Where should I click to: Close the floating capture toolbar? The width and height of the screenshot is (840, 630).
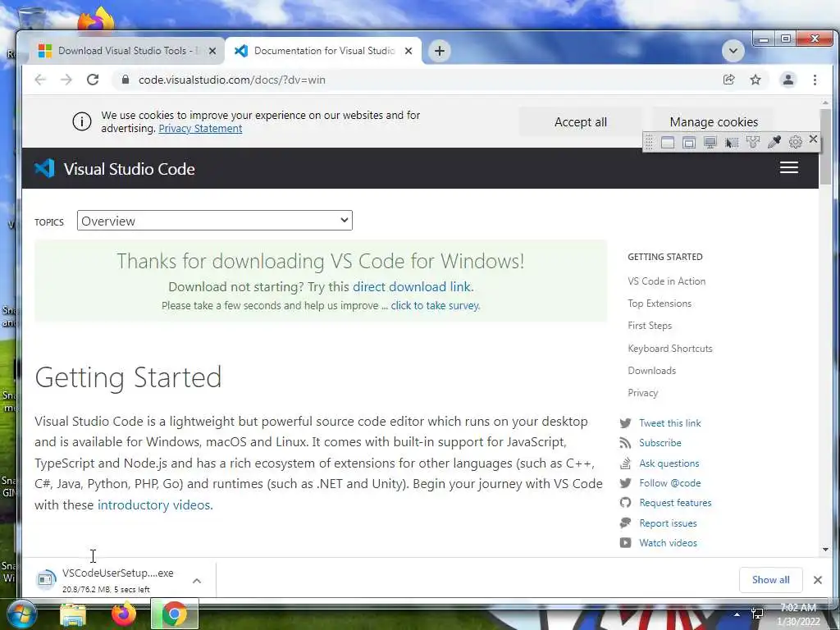click(x=813, y=139)
